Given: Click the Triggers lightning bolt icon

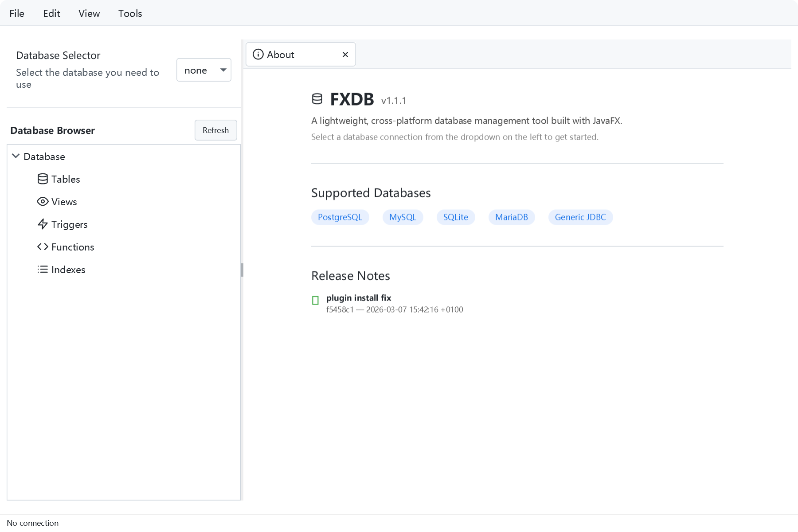Looking at the screenshot, I should [x=43, y=224].
